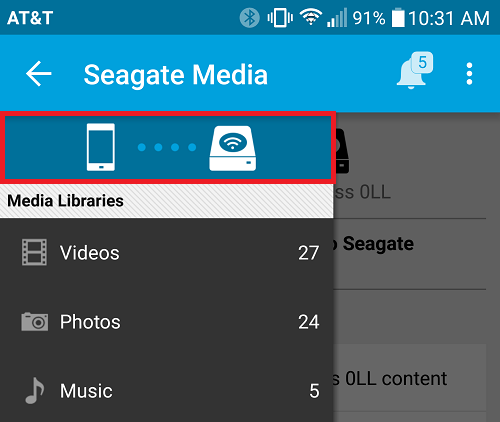
Task: Tap the Photos count 24
Action: (309, 322)
